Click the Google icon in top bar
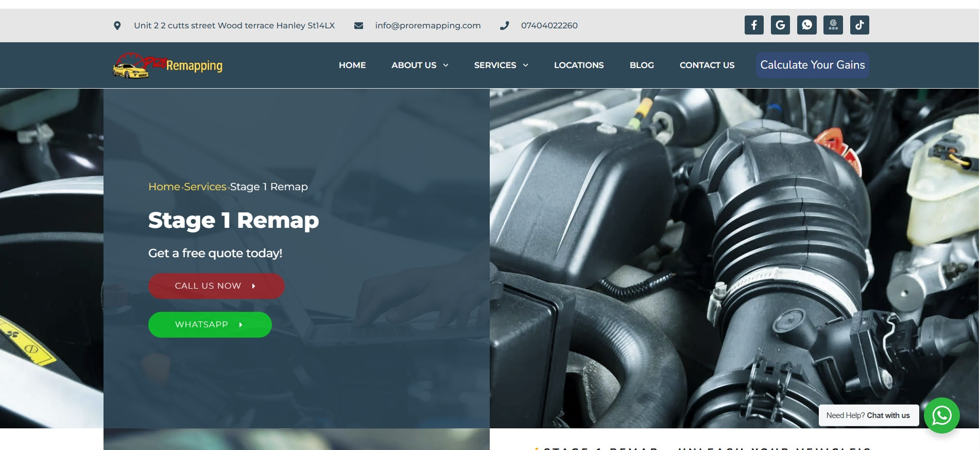Image resolution: width=980 pixels, height=450 pixels. (780, 25)
